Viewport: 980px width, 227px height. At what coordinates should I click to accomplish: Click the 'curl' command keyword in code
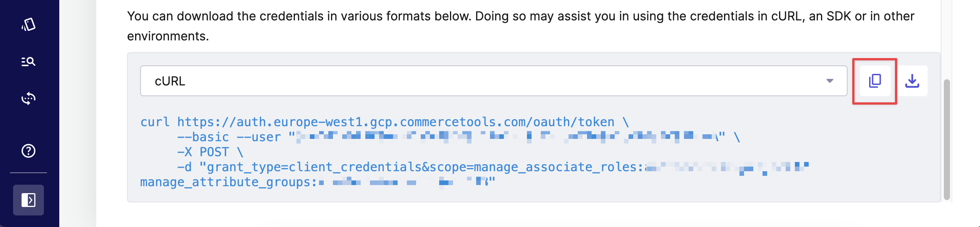coord(155,122)
